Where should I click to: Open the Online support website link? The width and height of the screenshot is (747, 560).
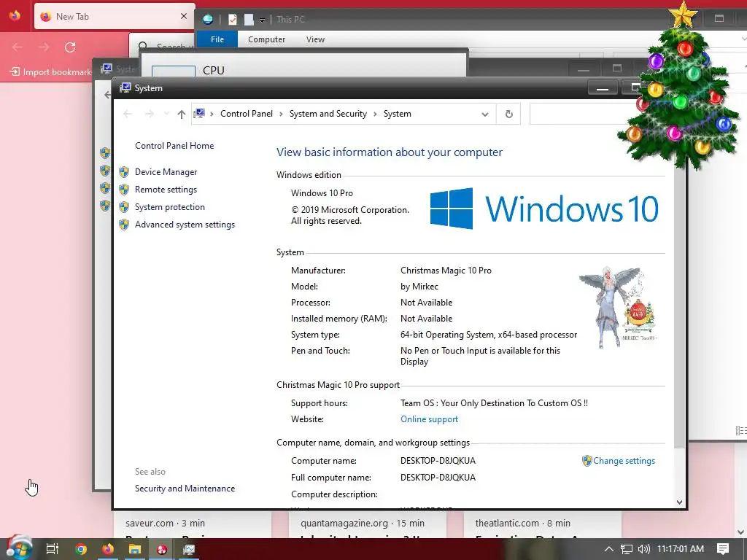[x=429, y=419]
